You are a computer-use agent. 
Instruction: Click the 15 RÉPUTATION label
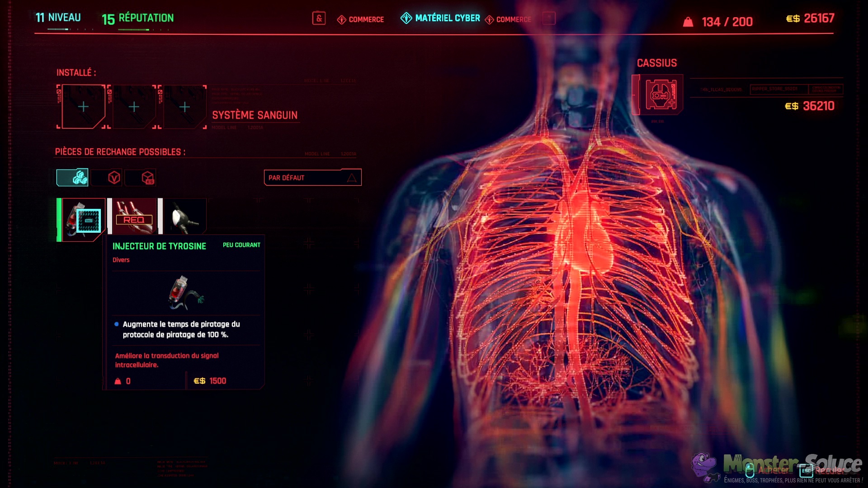(x=138, y=19)
